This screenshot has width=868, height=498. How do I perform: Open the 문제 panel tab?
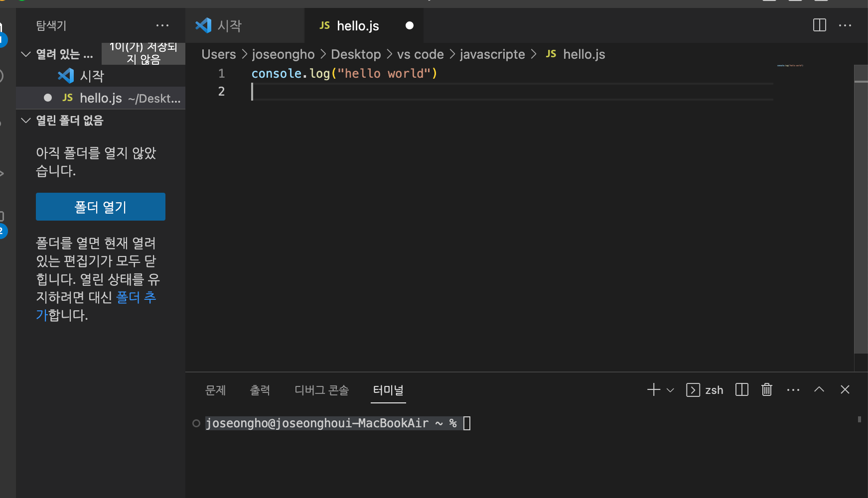coord(216,390)
